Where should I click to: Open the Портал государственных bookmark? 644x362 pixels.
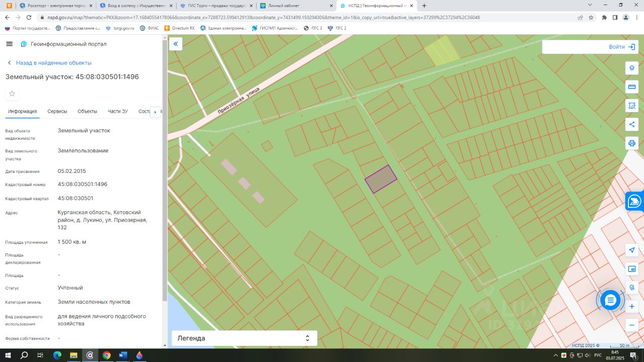click(28, 28)
